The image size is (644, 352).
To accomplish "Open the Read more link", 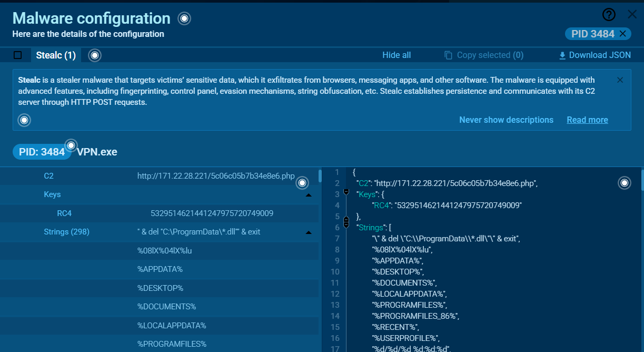I will coord(587,120).
